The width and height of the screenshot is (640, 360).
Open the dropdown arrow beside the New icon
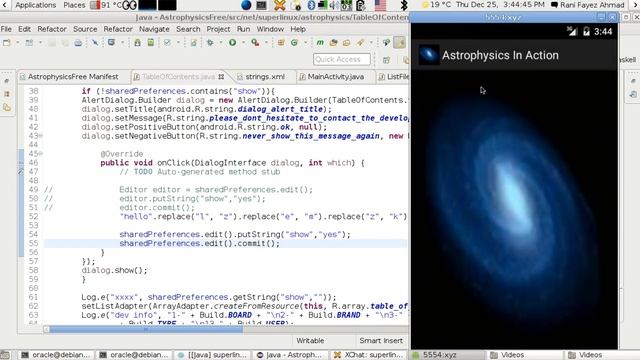pos(18,42)
